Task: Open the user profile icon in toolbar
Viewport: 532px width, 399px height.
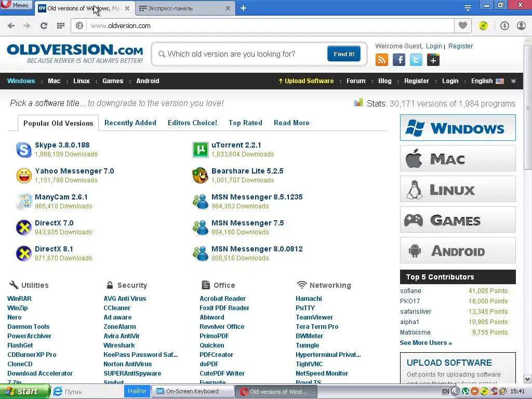Action: click(521, 26)
